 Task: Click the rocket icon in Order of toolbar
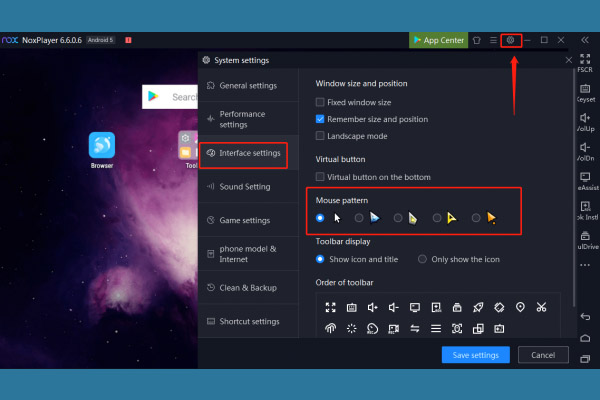coord(478,307)
